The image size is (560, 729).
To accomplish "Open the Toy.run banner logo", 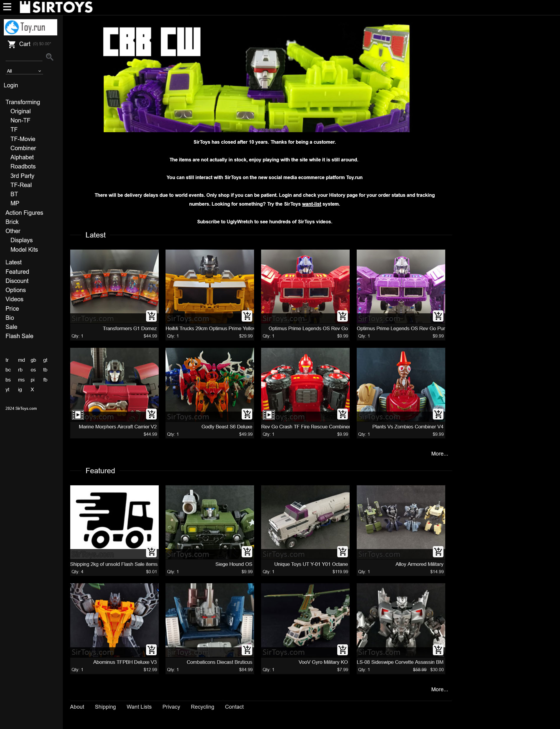I will click(x=30, y=27).
